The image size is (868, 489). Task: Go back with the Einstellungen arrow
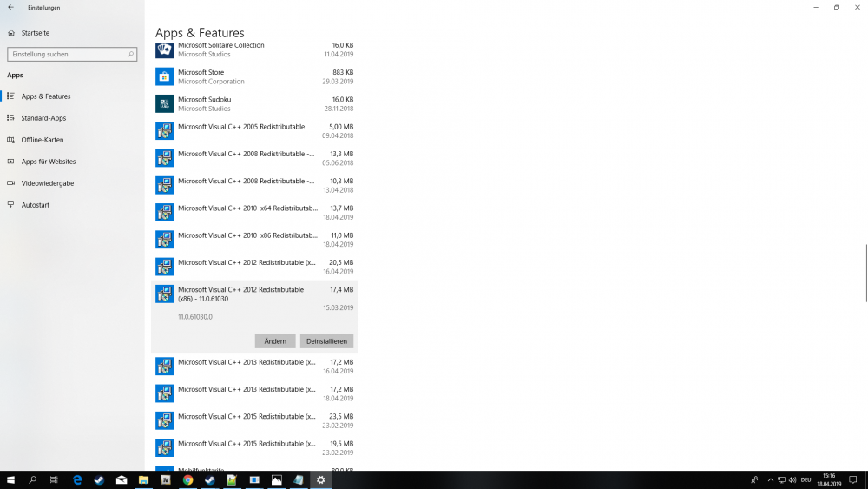(x=10, y=7)
